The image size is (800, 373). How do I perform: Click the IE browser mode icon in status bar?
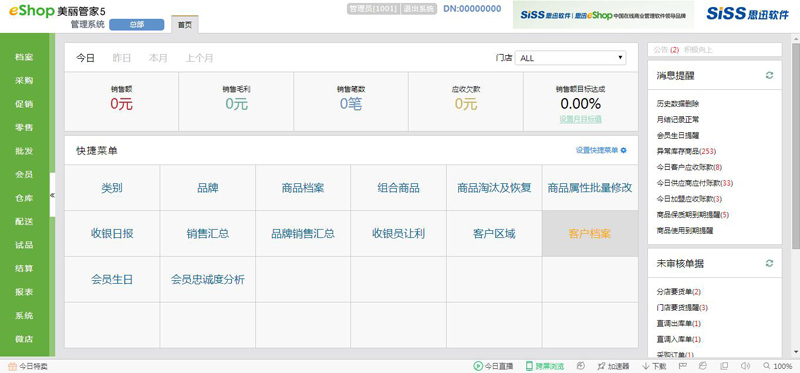(x=704, y=366)
